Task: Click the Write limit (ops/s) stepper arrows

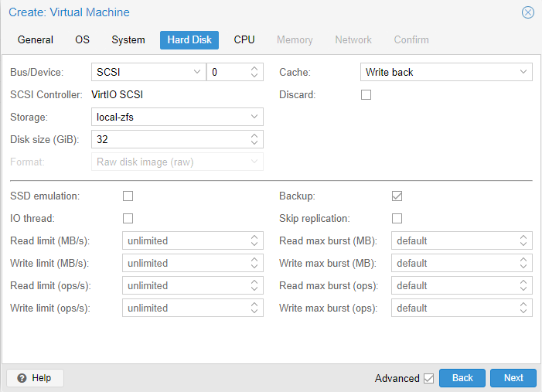Action: (254, 308)
